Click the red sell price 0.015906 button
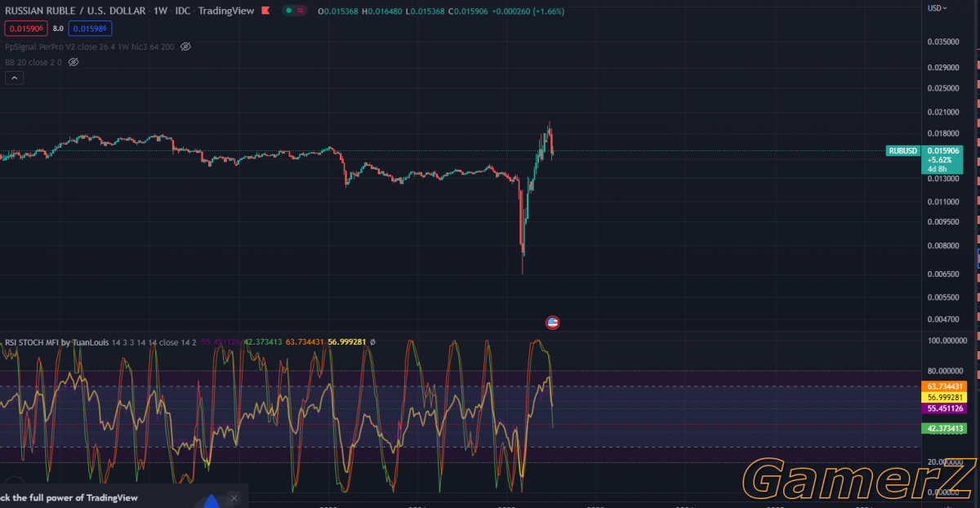980x508 pixels. [26, 29]
